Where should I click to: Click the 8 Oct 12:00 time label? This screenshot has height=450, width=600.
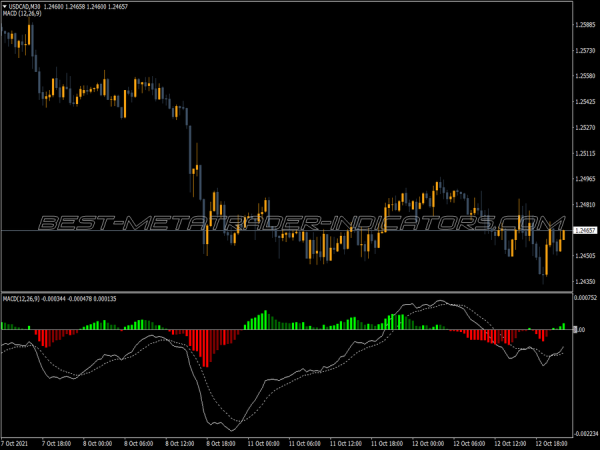[179, 443]
